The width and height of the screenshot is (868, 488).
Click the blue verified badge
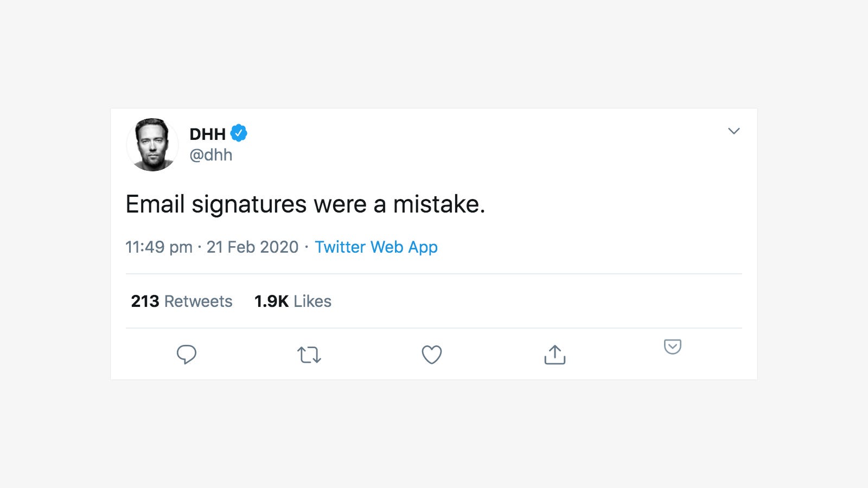(239, 133)
